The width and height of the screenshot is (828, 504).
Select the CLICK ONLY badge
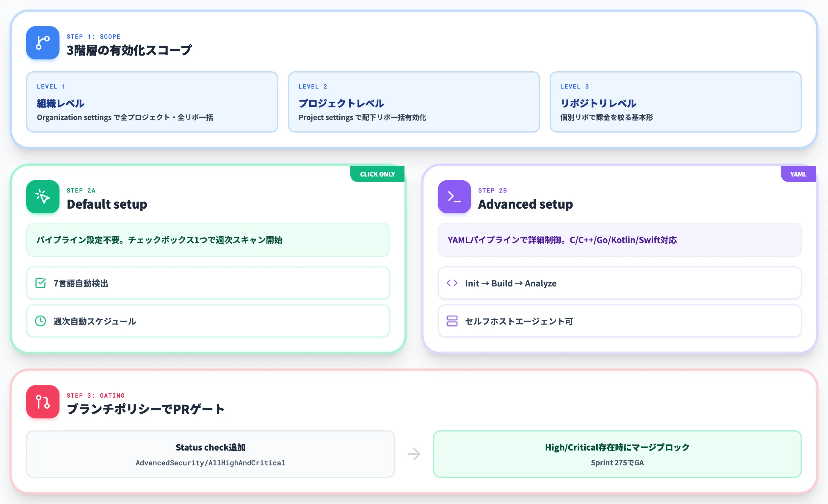tap(377, 174)
